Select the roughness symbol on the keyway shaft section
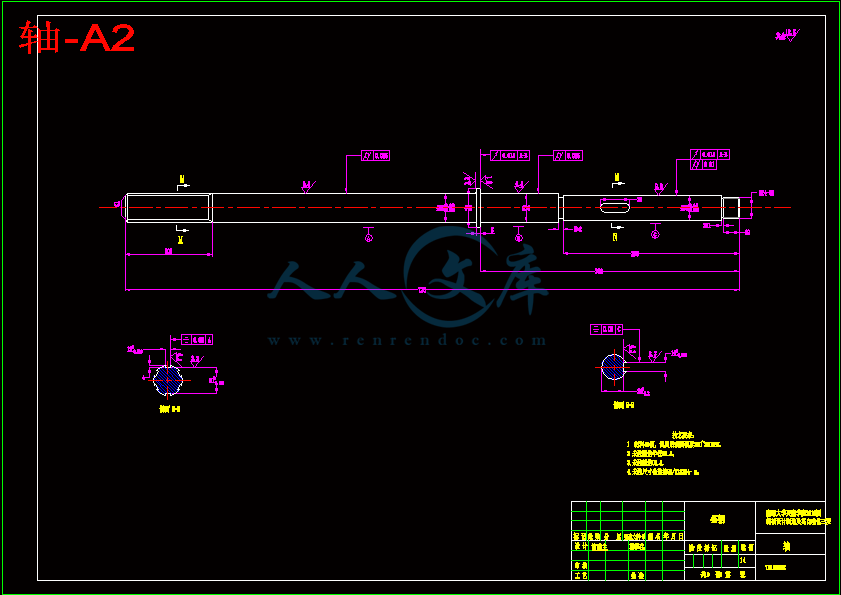841x595 pixels. [x=661, y=187]
